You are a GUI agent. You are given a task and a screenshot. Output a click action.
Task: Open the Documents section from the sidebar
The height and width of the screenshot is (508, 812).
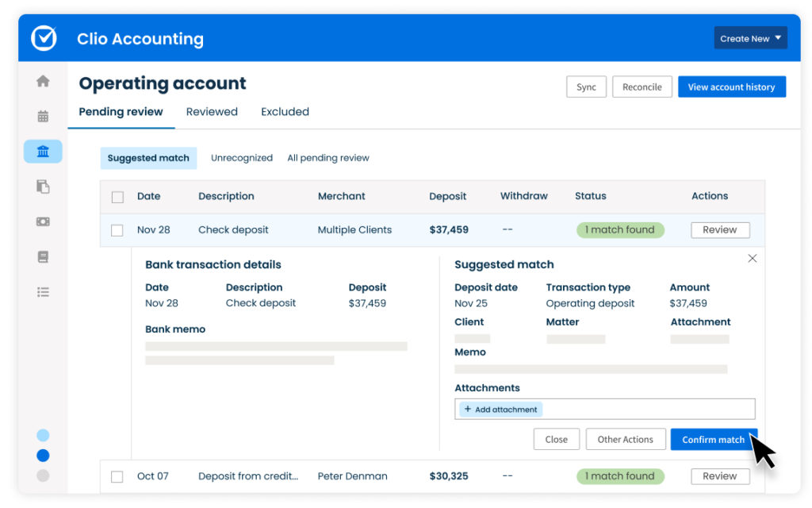43,187
